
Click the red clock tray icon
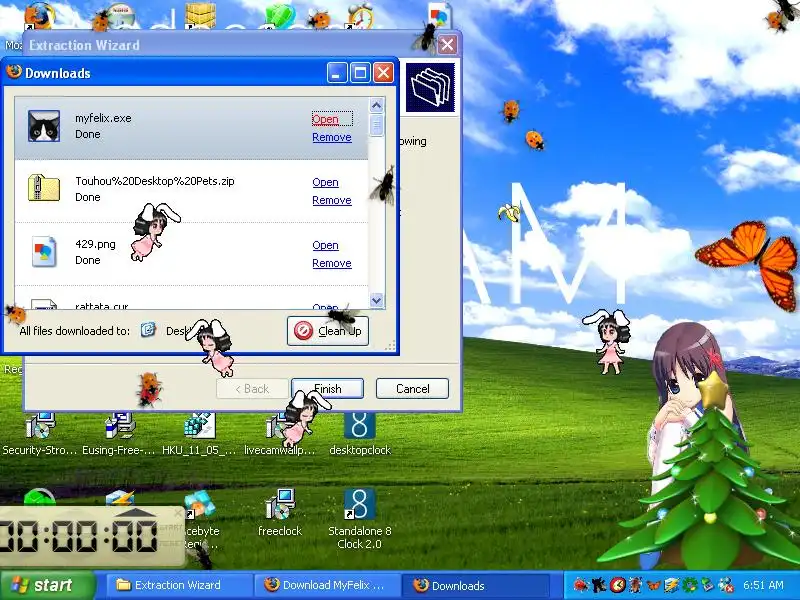coord(618,585)
